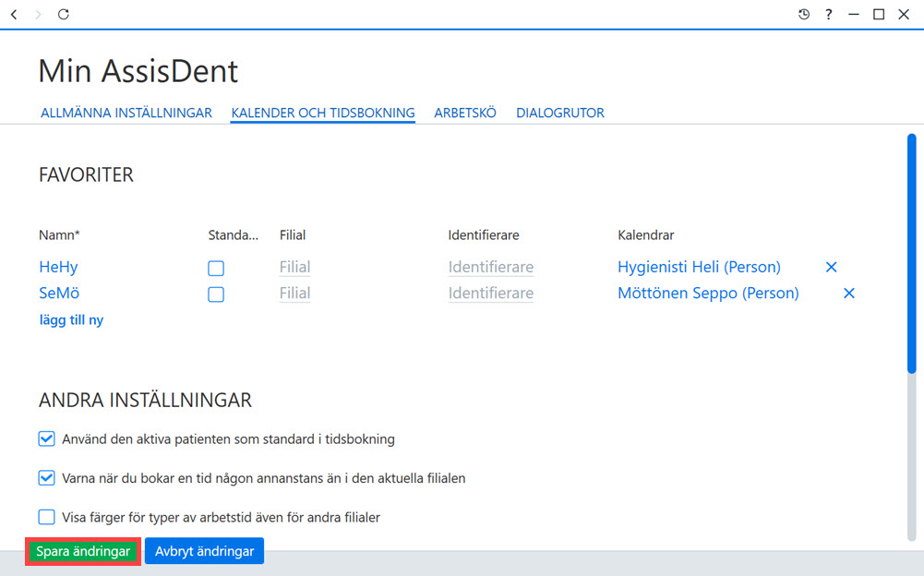Click the green Spara ändringar button

click(83, 551)
